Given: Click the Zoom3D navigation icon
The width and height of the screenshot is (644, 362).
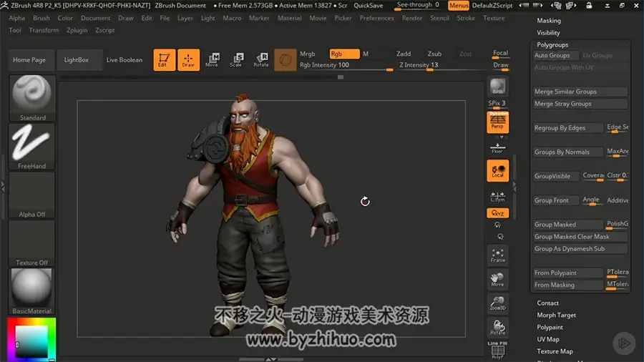Looking at the screenshot, I should click(x=497, y=303).
